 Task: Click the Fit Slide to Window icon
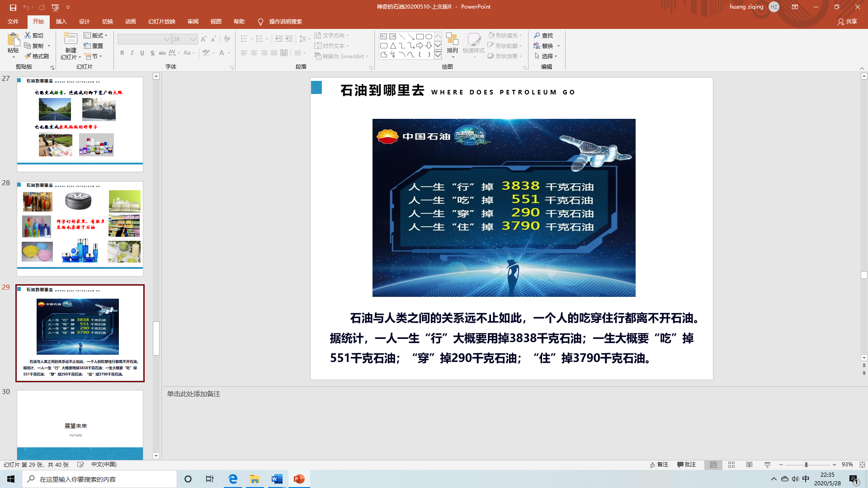click(x=862, y=465)
